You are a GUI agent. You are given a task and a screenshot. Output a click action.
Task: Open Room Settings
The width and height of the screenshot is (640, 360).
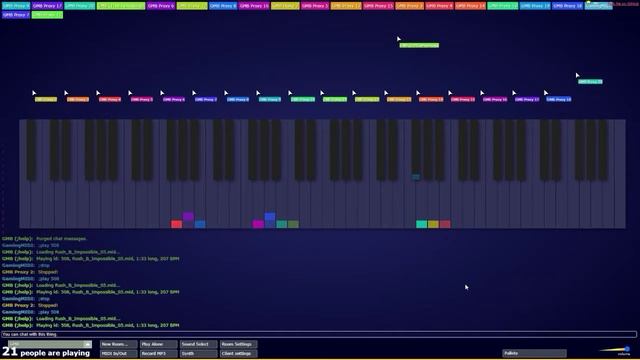click(238, 344)
